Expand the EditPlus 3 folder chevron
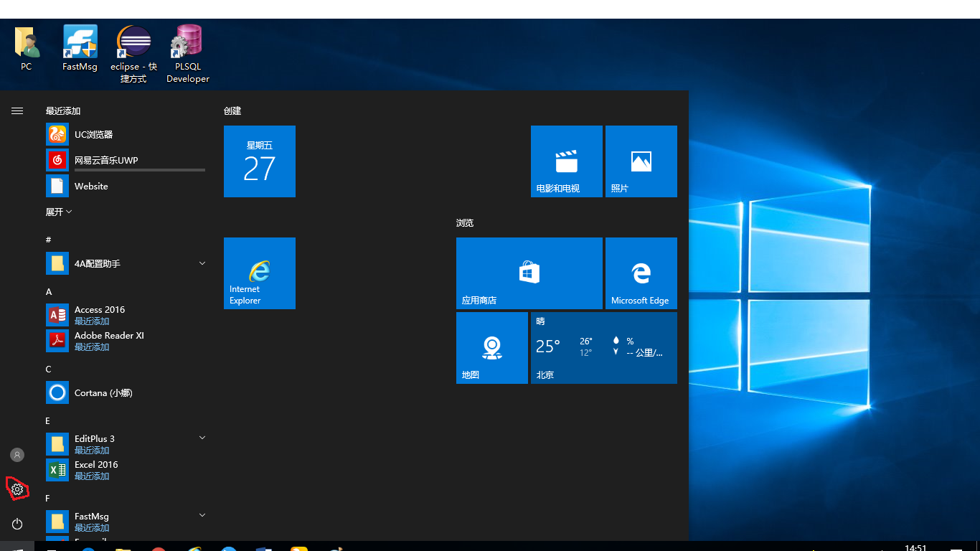The image size is (980, 551). point(202,438)
